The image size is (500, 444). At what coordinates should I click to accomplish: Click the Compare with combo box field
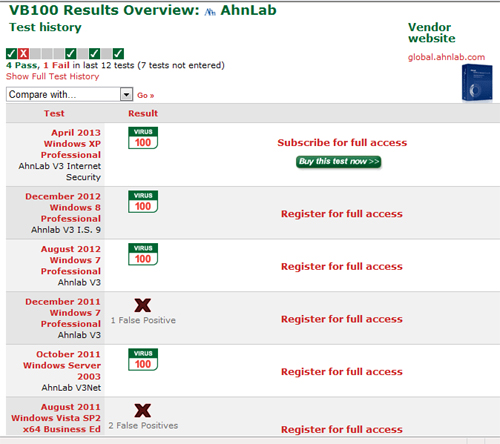69,95
